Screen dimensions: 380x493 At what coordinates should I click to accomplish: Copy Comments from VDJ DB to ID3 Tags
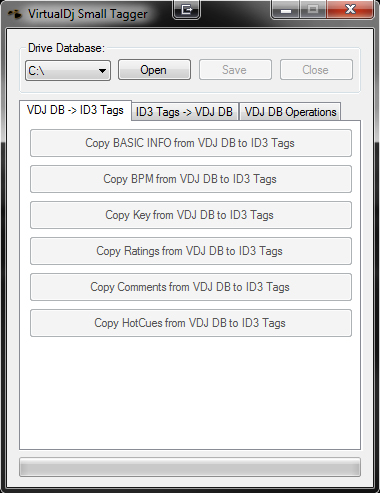[x=191, y=287]
